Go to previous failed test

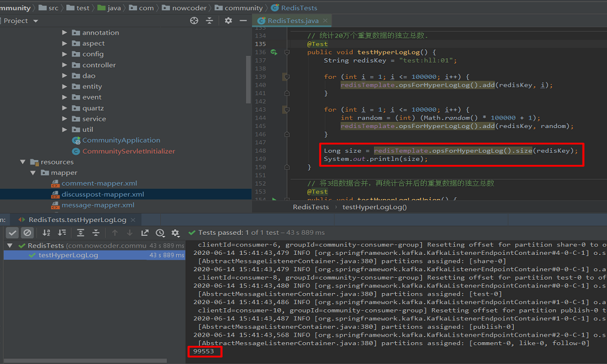click(x=115, y=232)
